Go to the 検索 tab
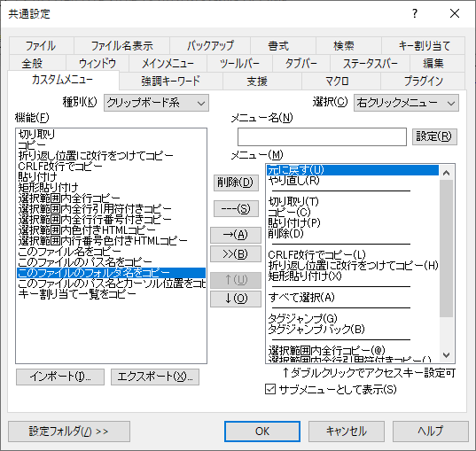This screenshot has height=451, width=476. [348, 46]
